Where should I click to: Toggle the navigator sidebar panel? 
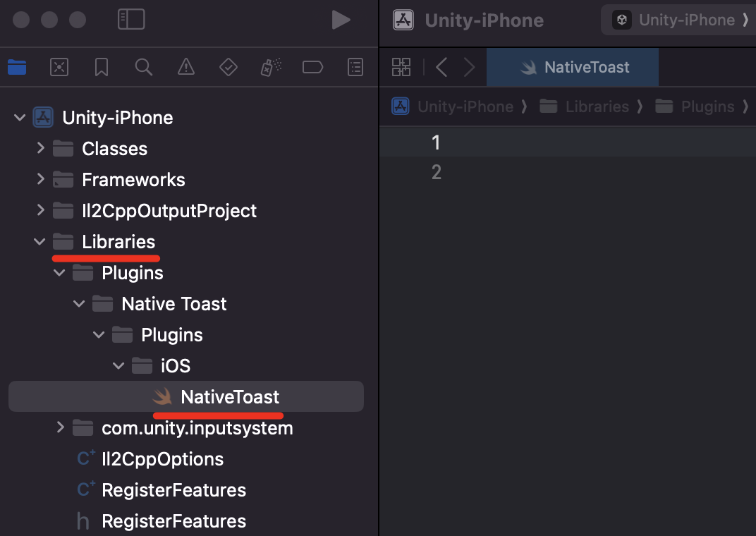[131, 19]
